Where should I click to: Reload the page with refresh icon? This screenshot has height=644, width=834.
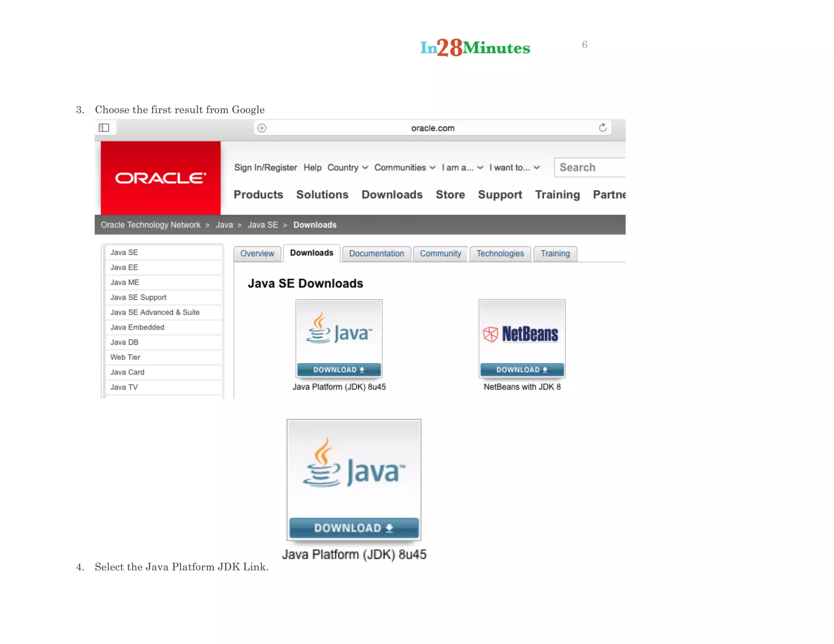click(x=603, y=128)
